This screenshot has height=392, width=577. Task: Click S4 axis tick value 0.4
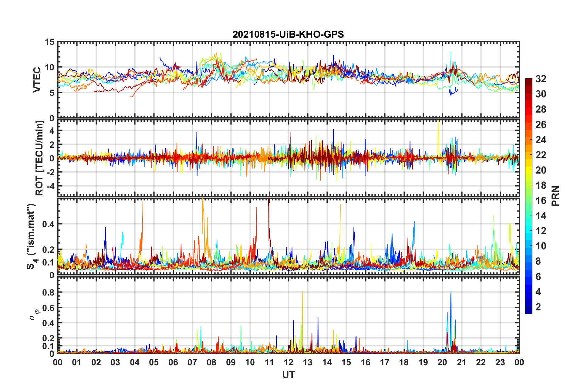[x=48, y=225]
